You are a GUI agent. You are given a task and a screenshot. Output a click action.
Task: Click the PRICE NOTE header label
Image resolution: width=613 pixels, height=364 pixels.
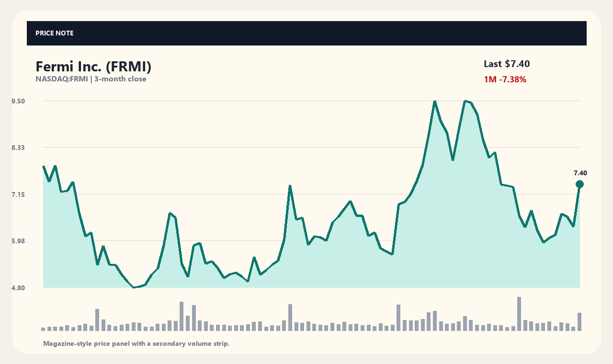(x=55, y=33)
